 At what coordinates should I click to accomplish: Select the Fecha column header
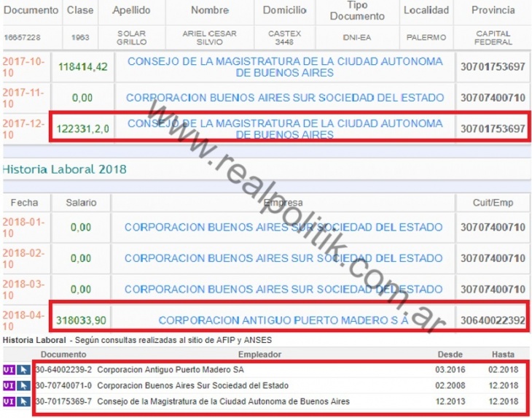coord(24,203)
